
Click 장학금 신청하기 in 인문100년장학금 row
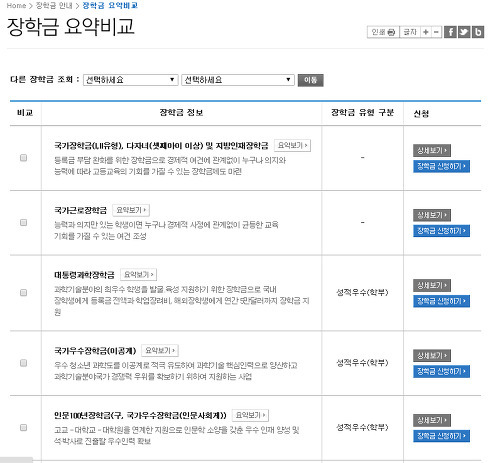point(441,436)
